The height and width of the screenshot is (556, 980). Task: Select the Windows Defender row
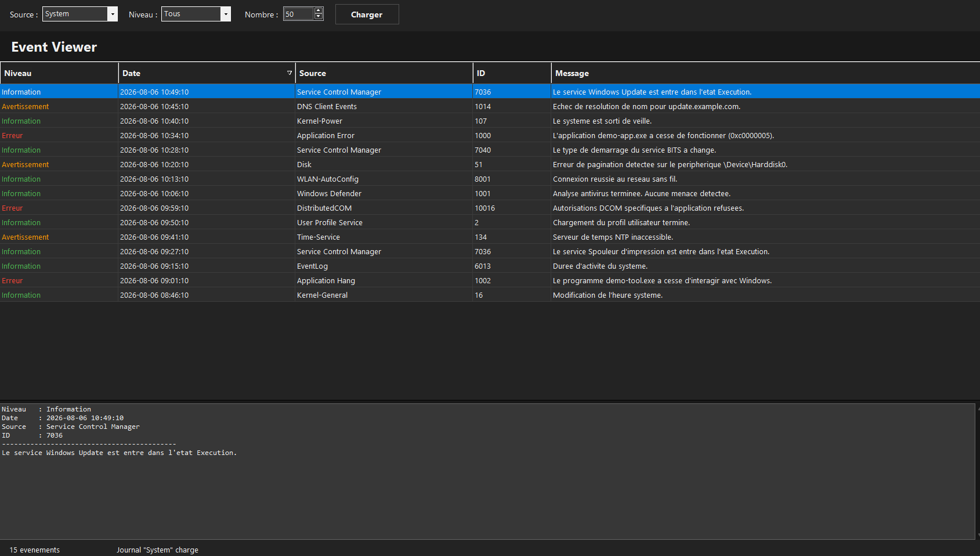click(490, 193)
